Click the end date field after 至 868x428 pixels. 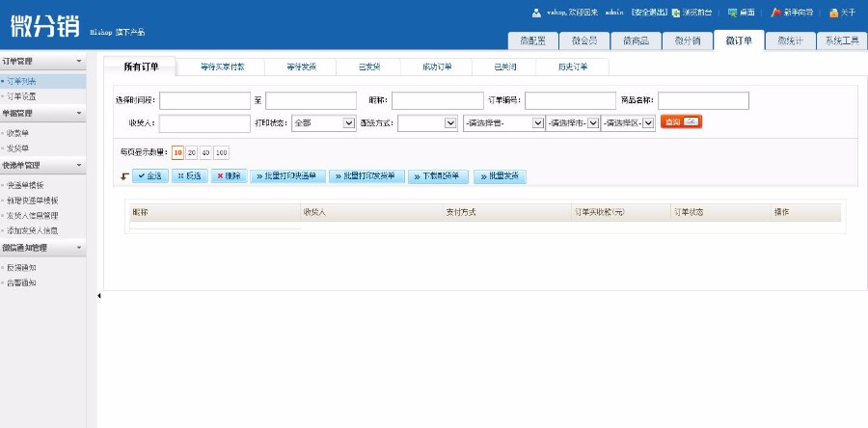click(x=312, y=100)
